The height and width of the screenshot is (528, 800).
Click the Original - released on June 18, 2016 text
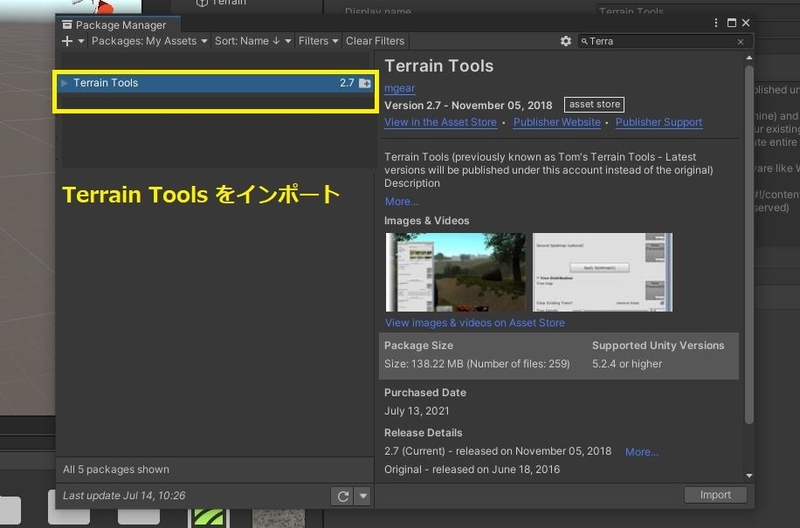(x=472, y=469)
